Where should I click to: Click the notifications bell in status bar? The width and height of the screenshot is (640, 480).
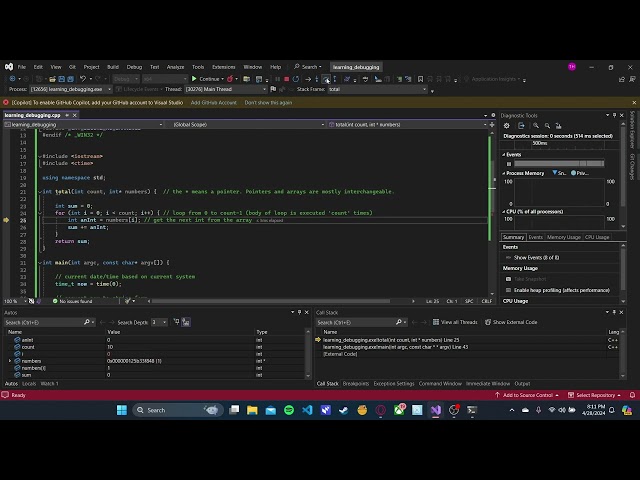pos(632,395)
